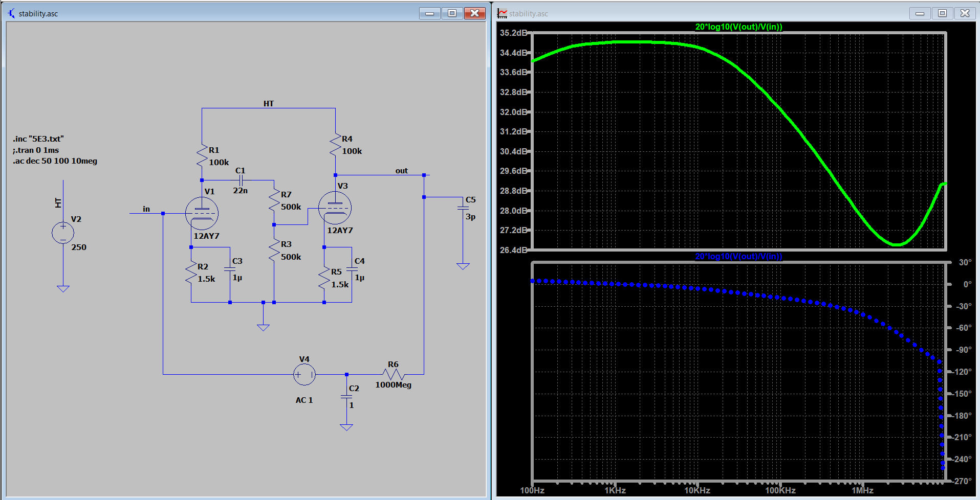Click schematic window title icon

(x=11, y=13)
